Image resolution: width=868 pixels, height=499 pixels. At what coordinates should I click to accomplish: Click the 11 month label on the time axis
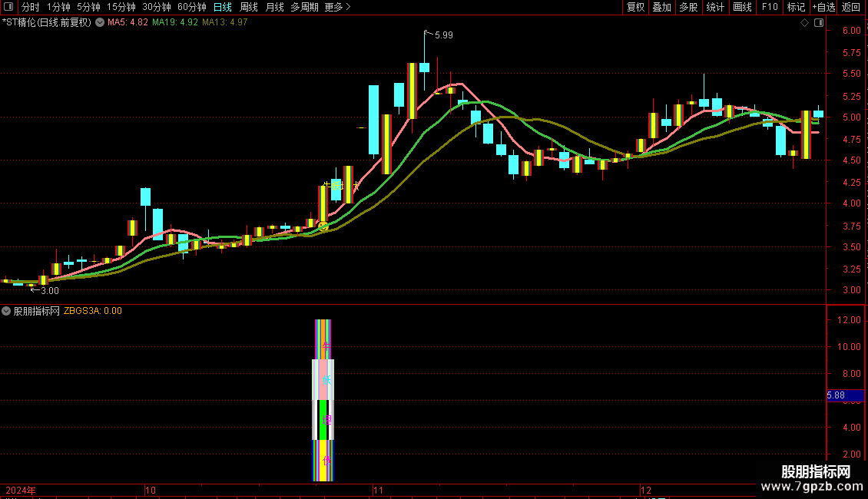pos(378,491)
